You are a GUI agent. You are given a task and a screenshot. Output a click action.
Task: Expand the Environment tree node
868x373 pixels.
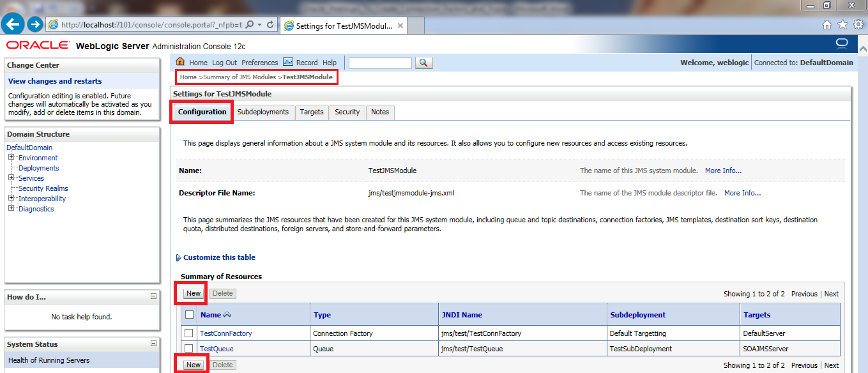coord(11,157)
